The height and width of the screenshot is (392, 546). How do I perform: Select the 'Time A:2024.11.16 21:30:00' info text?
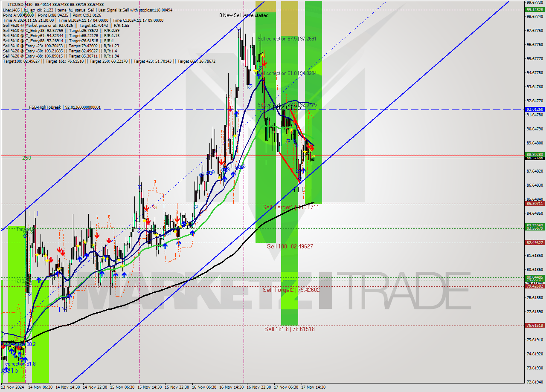click(x=28, y=20)
